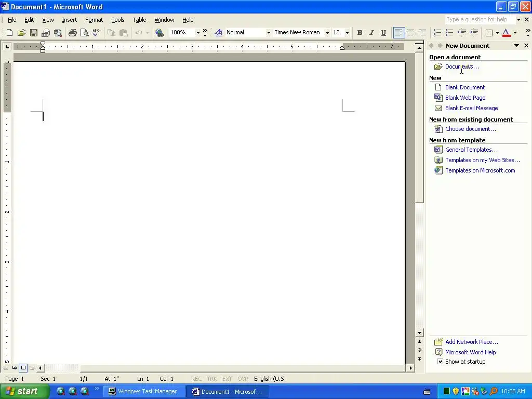Toggle Align Left button
The image size is (532, 399).
[398, 33]
